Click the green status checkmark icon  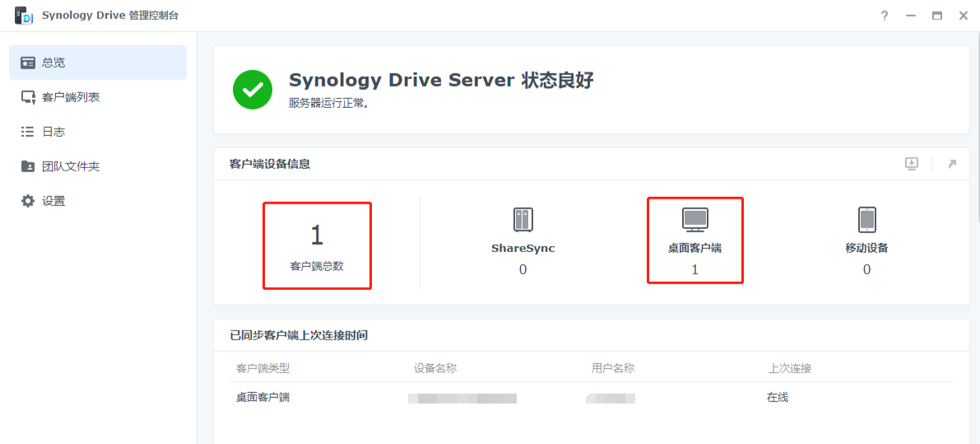pos(253,89)
